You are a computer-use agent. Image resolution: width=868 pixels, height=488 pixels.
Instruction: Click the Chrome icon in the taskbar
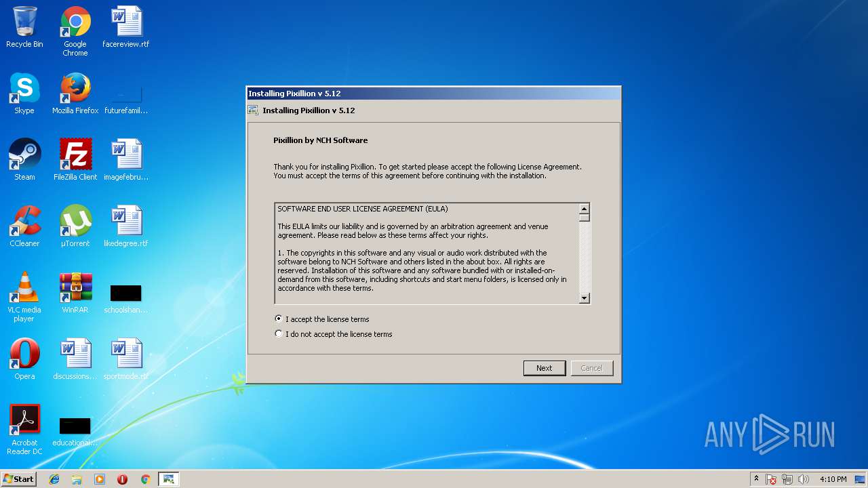(145, 479)
